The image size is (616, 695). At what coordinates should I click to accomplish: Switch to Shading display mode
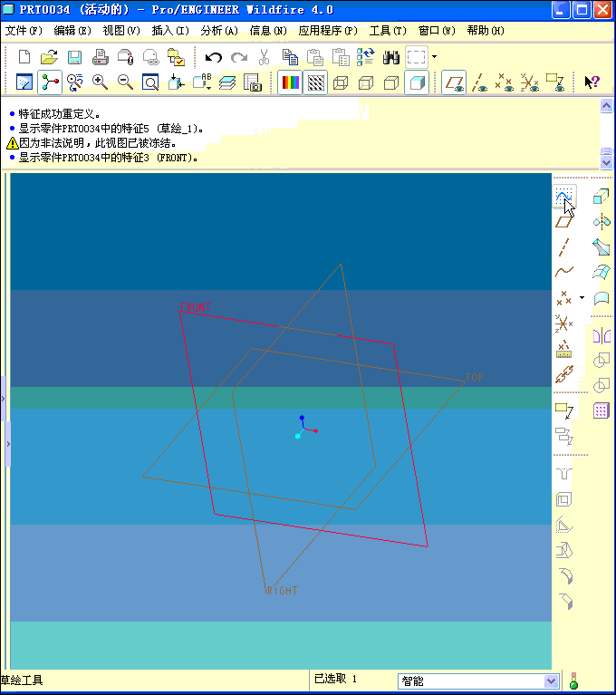417,82
